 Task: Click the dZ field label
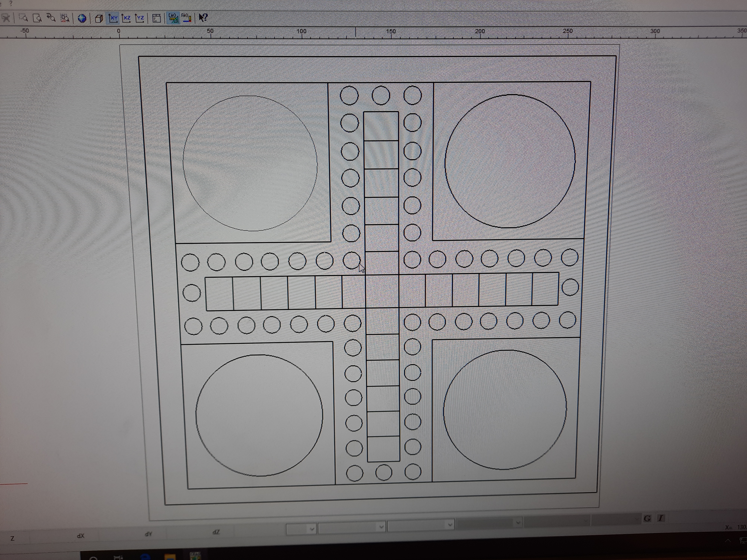pyautogui.click(x=216, y=532)
